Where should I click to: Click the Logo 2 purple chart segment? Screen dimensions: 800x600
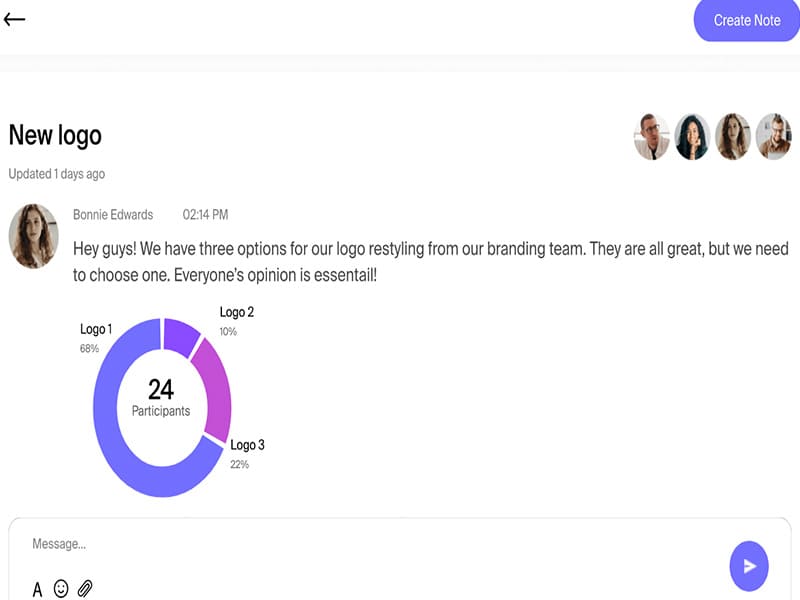pos(180,335)
